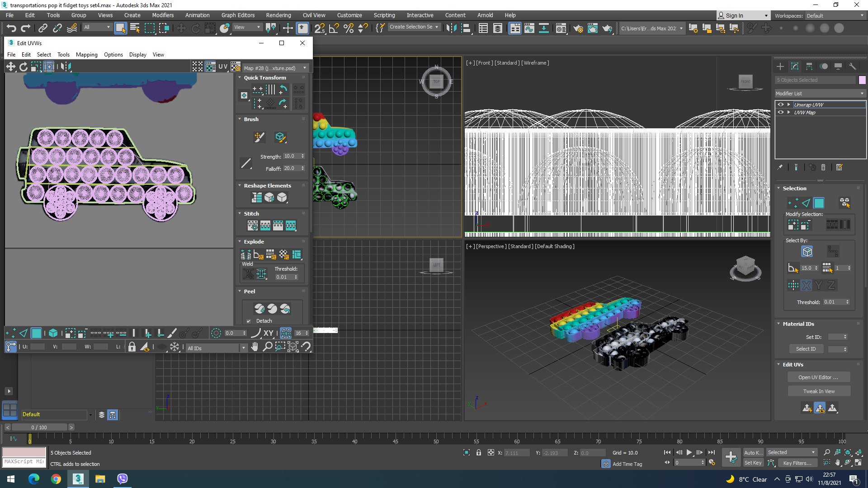This screenshot has height=488, width=868.
Task: Open the Mapping menu in Edit UVWs
Action: (x=86, y=55)
